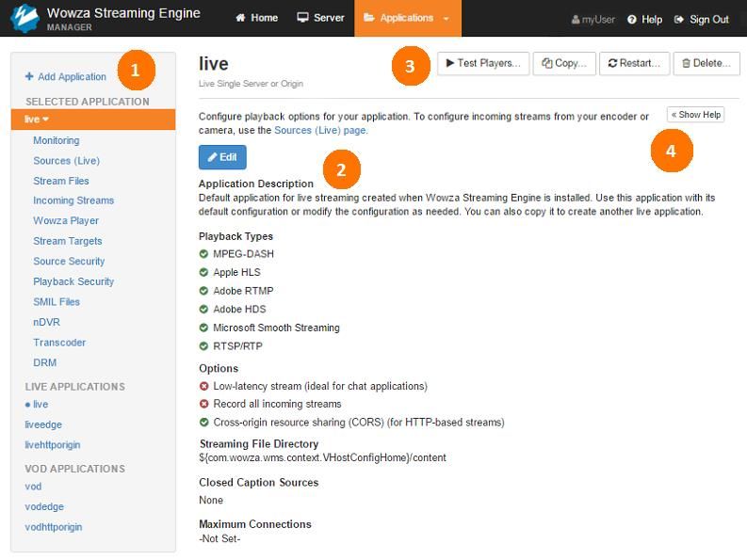This screenshot has width=747, height=560.
Task: Click the blue Edit button
Action: pyautogui.click(x=222, y=157)
